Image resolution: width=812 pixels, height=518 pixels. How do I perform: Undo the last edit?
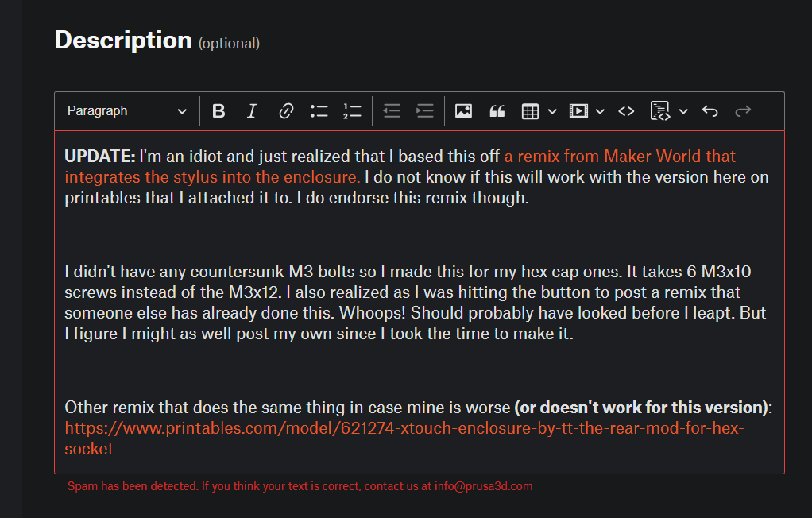coord(710,111)
